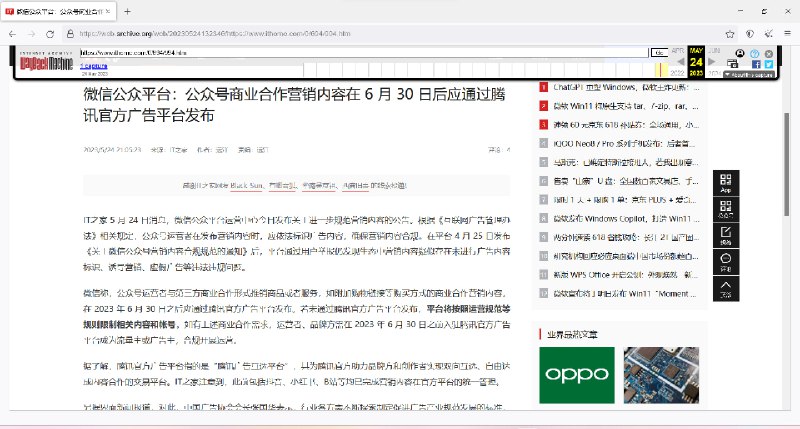
Task: Open ranked article about WPS Office
Action: [626, 275]
